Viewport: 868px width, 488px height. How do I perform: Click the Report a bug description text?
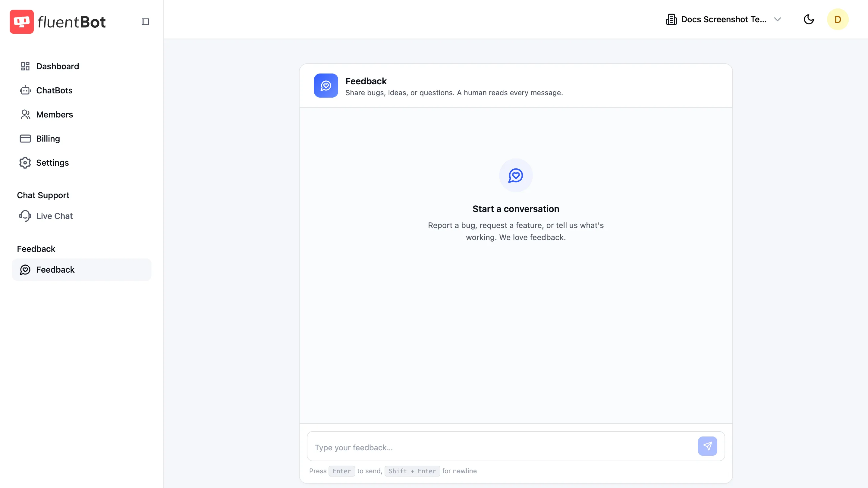(x=516, y=231)
